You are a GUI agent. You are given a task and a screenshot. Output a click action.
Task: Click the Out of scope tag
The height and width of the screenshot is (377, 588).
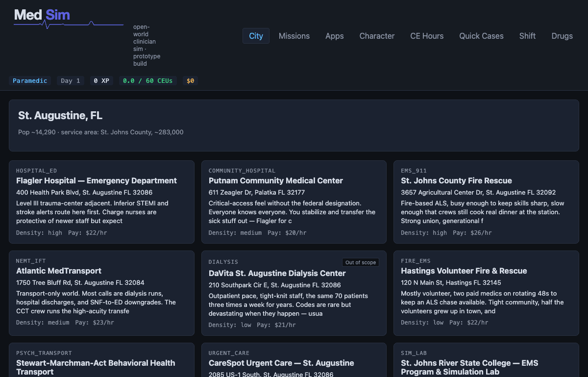361,262
